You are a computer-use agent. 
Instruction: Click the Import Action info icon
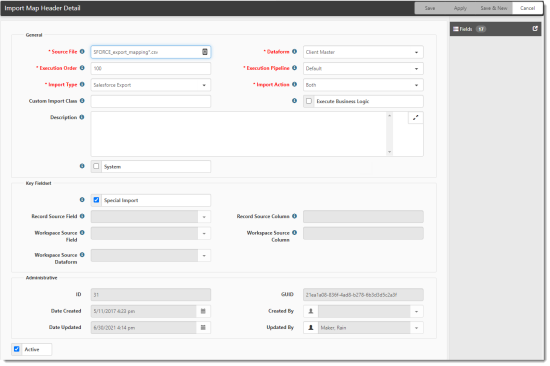[x=295, y=84]
